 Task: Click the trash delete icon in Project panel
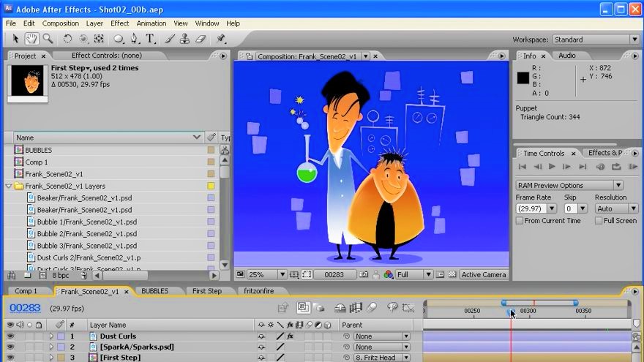(x=84, y=276)
